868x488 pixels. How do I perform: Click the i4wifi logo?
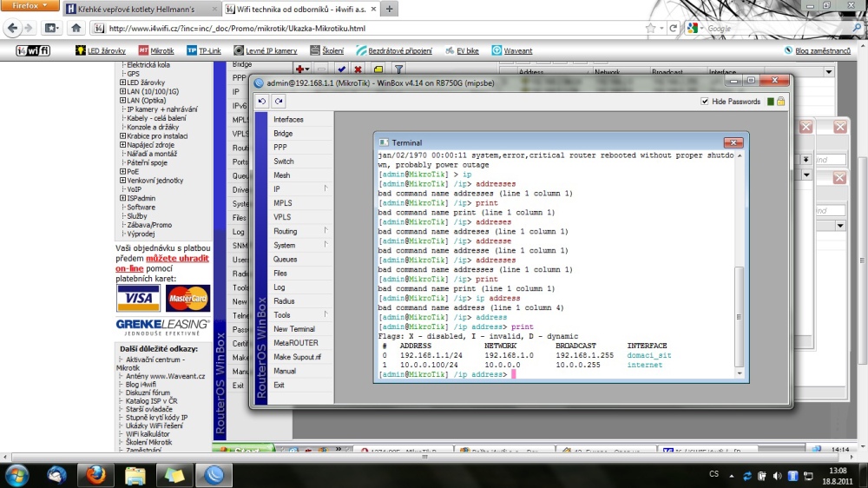coord(33,51)
